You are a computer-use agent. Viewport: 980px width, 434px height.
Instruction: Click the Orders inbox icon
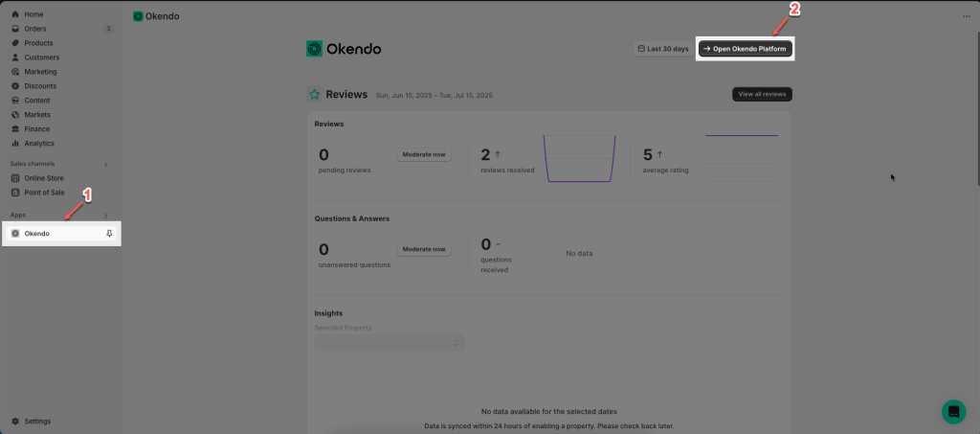(15, 28)
